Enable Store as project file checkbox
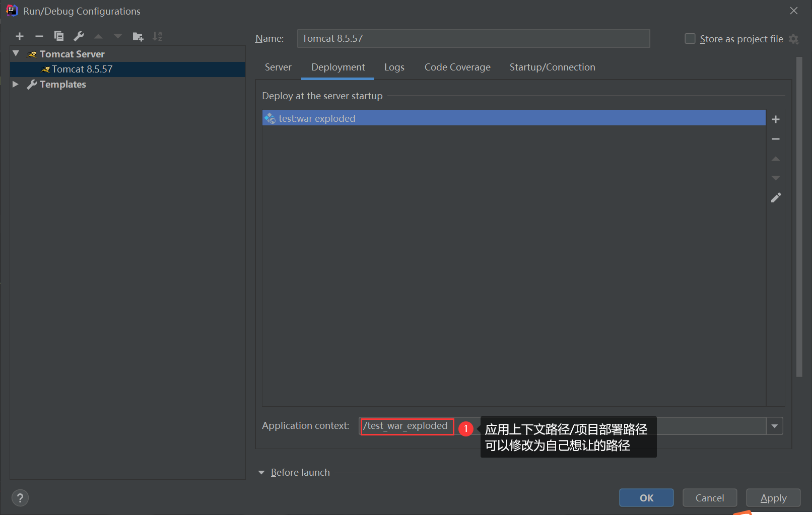 pyautogui.click(x=690, y=39)
